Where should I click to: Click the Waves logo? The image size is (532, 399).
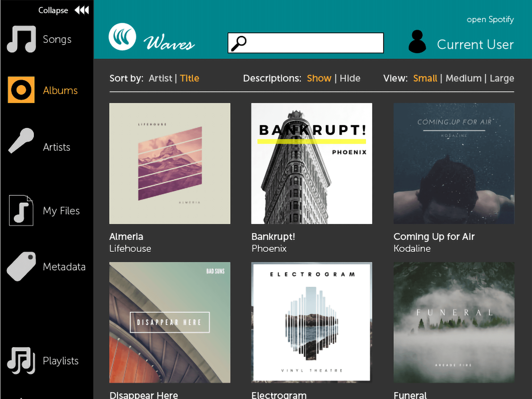[122, 37]
